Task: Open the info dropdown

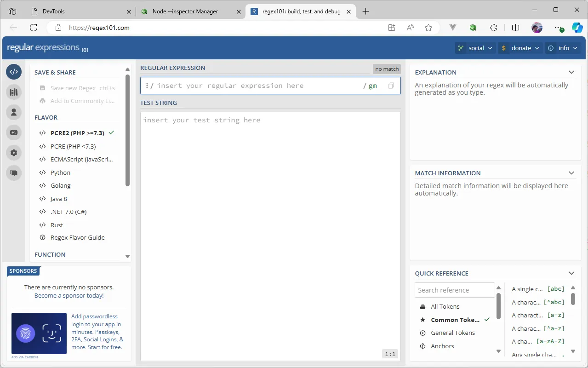Action: tap(563, 48)
